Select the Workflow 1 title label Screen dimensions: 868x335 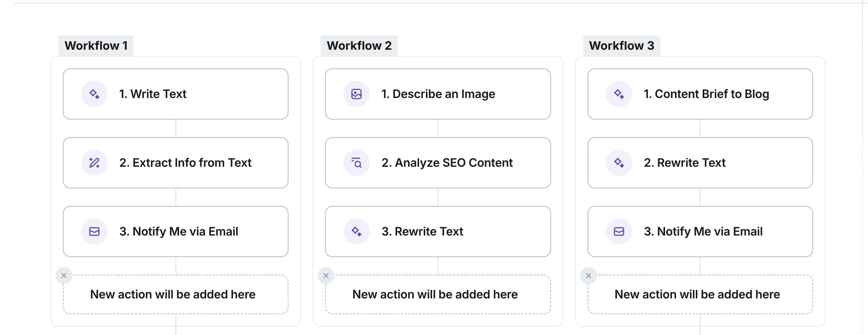[96, 46]
